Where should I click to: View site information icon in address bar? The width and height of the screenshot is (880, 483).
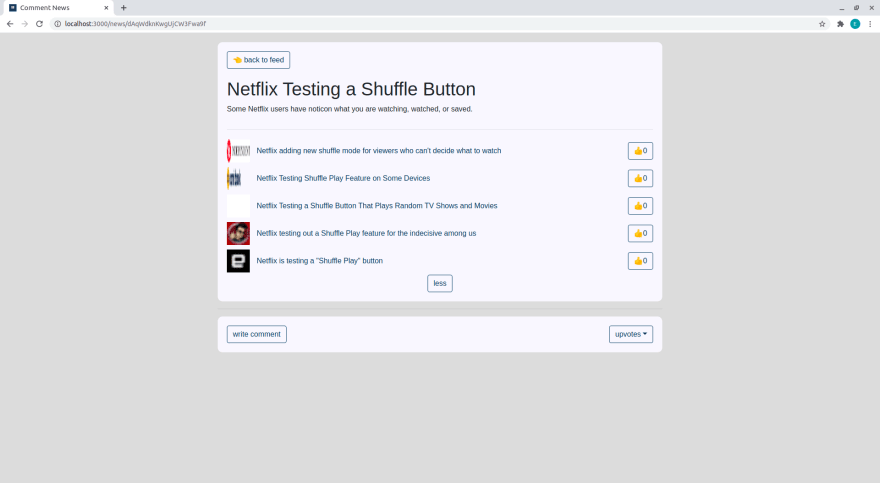click(x=57, y=24)
